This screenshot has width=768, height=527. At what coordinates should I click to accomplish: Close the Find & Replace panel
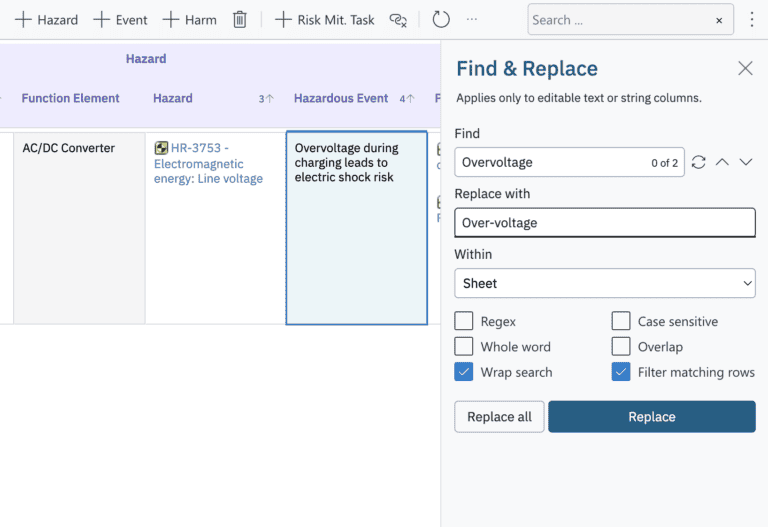(x=745, y=68)
